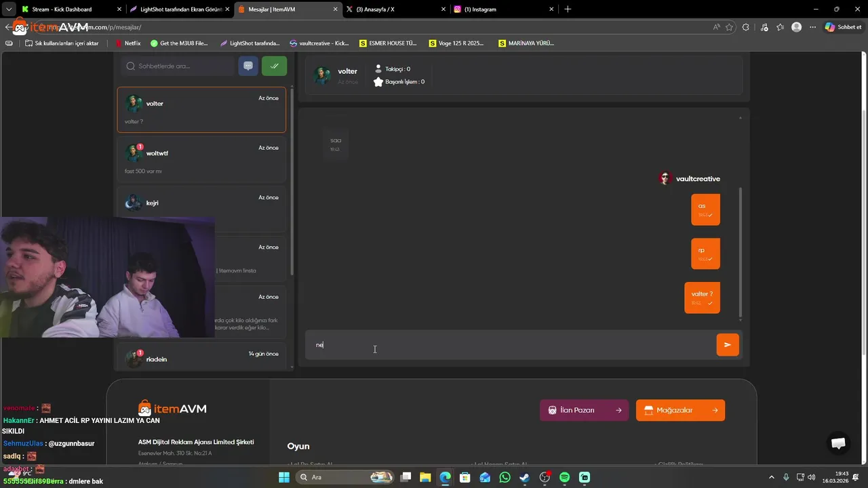
Task: Open Spotify from the taskbar
Action: coord(565,477)
